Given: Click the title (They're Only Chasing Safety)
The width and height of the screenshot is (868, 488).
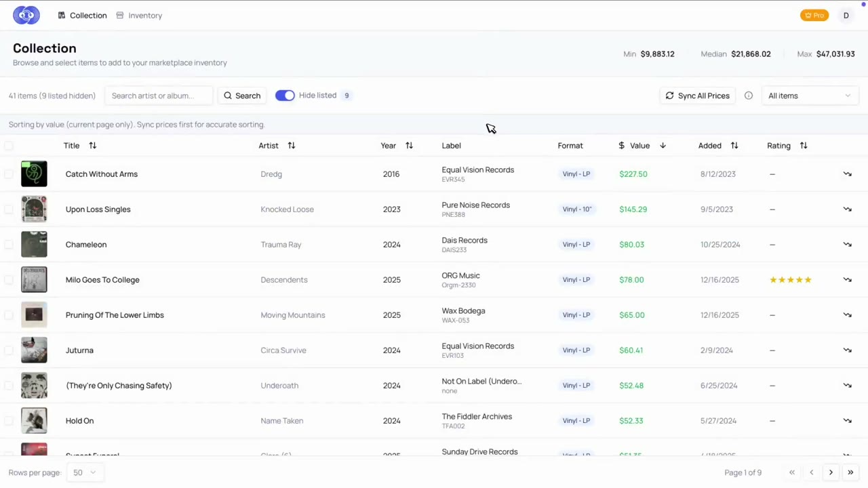Looking at the screenshot, I should 119,386.
